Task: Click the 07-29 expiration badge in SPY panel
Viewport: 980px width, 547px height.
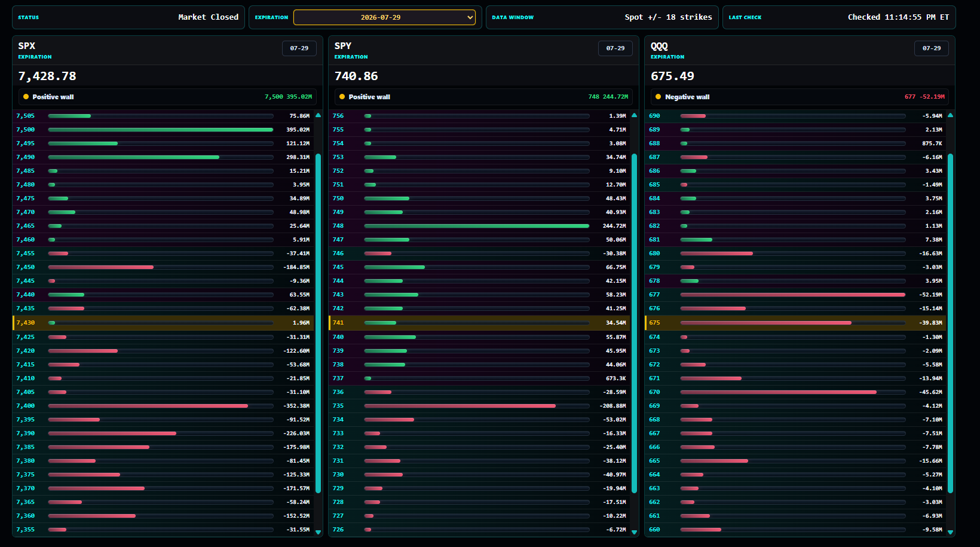Action: pyautogui.click(x=615, y=48)
